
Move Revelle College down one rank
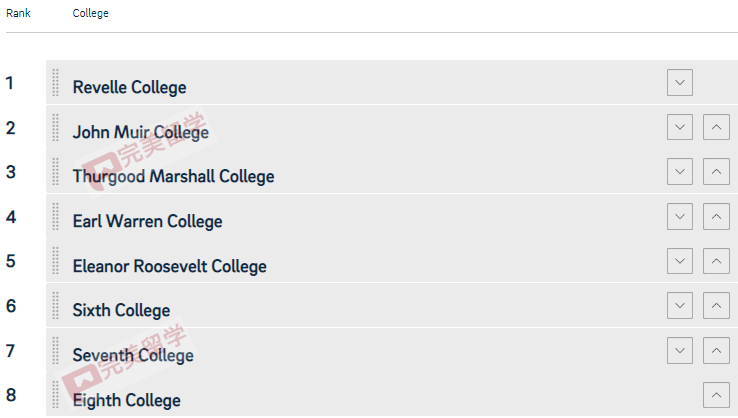[680, 82]
